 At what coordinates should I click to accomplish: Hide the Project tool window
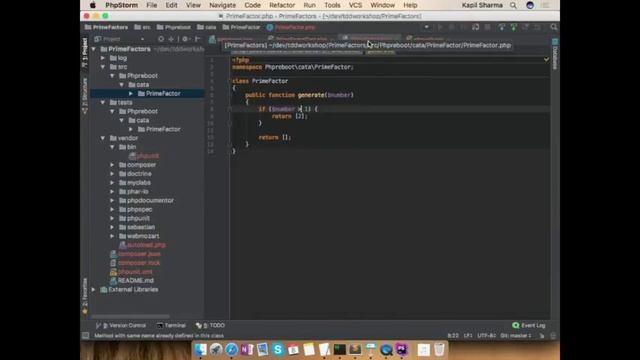tap(198, 39)
